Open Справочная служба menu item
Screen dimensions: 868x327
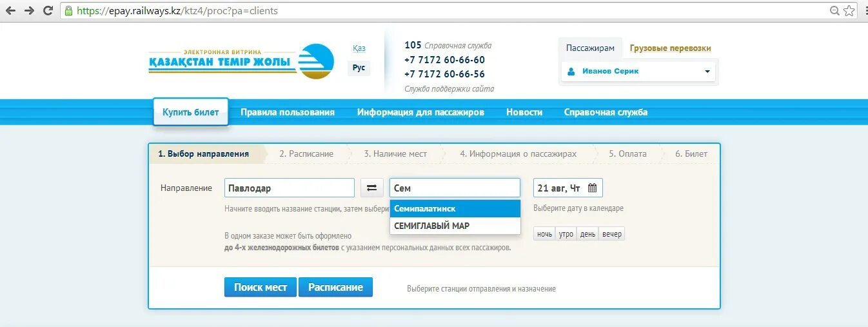coord(606,112)
